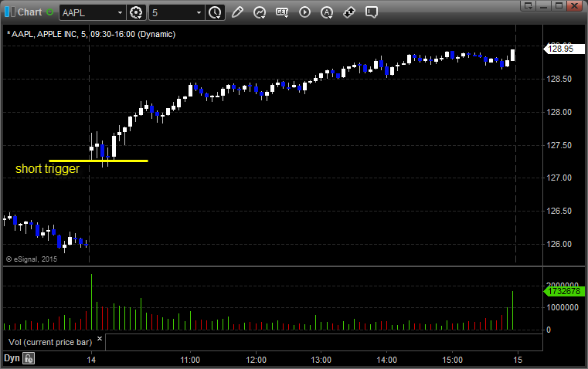Open the GET studies menu
The width and height of the screenshot is (588, 369).
coord(282,12)
